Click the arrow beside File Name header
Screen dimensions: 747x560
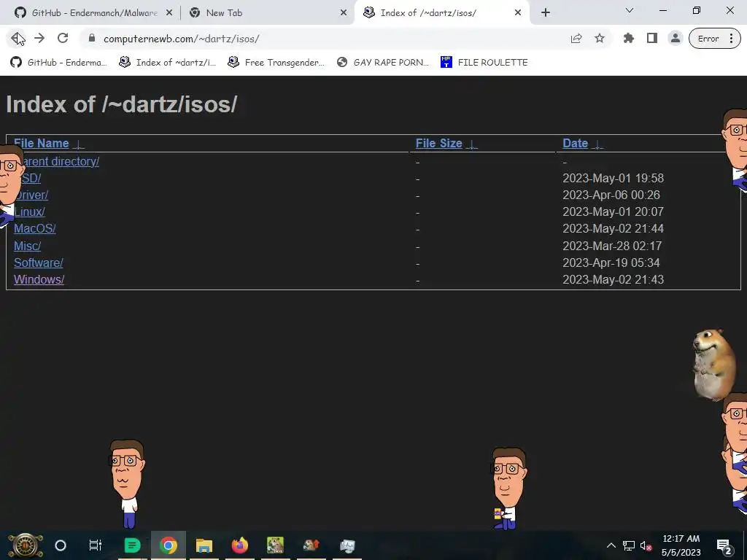click(79, 144)
